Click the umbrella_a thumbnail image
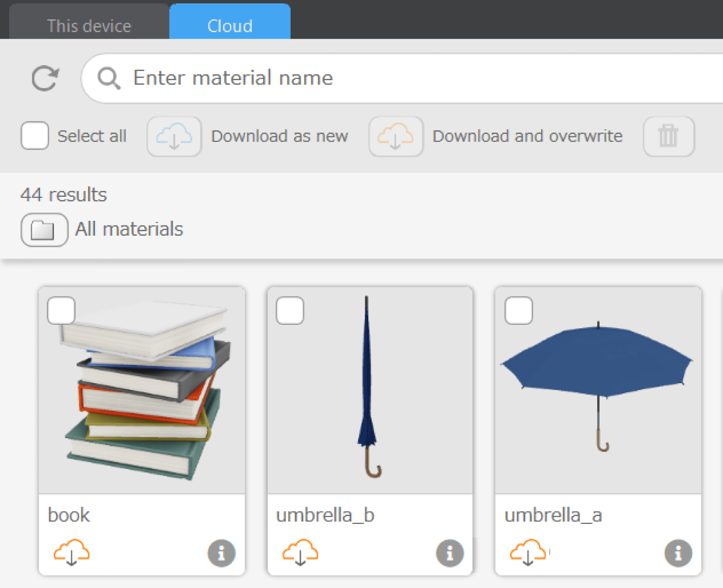The image size is (723, 588). [x=598, y=395]
